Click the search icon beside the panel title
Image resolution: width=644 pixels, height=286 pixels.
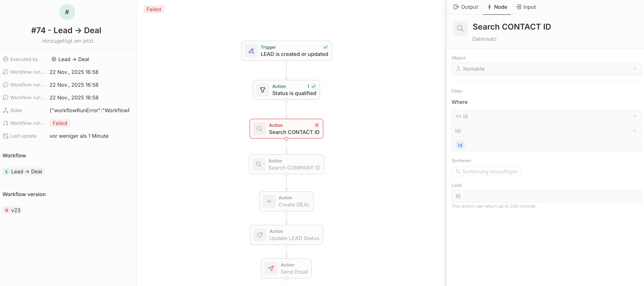pyautogui.click(x=460, y=28)
